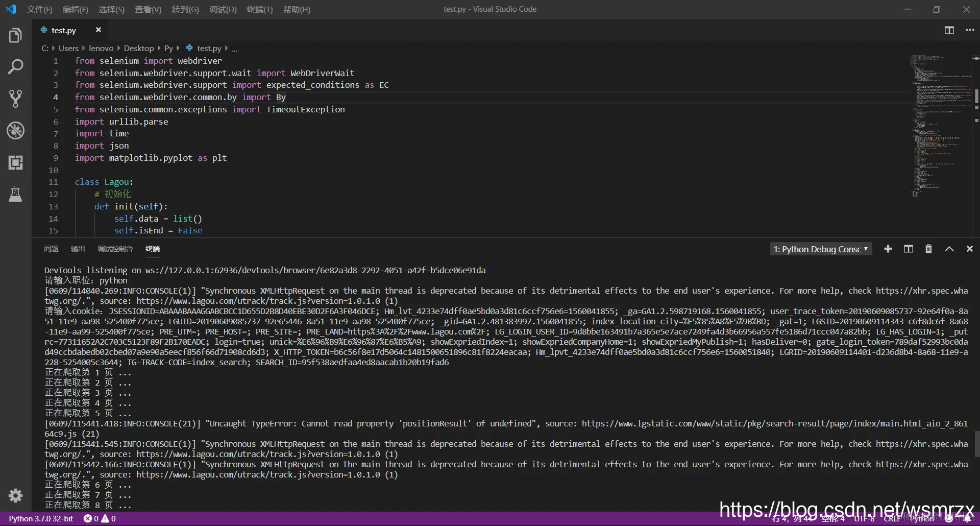Maximize the panel with up chevron
This screenshot has height=526, width=980.
pyautogui.click(x=949, y=249)
